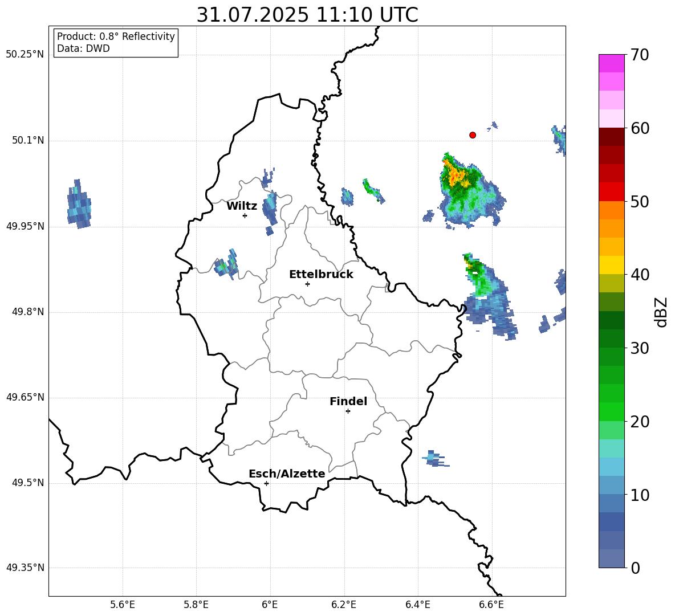Click the 6.2°E longitude label
This screenshot has width=675, height=616.
pyautogui.click(x=344, y=605)
